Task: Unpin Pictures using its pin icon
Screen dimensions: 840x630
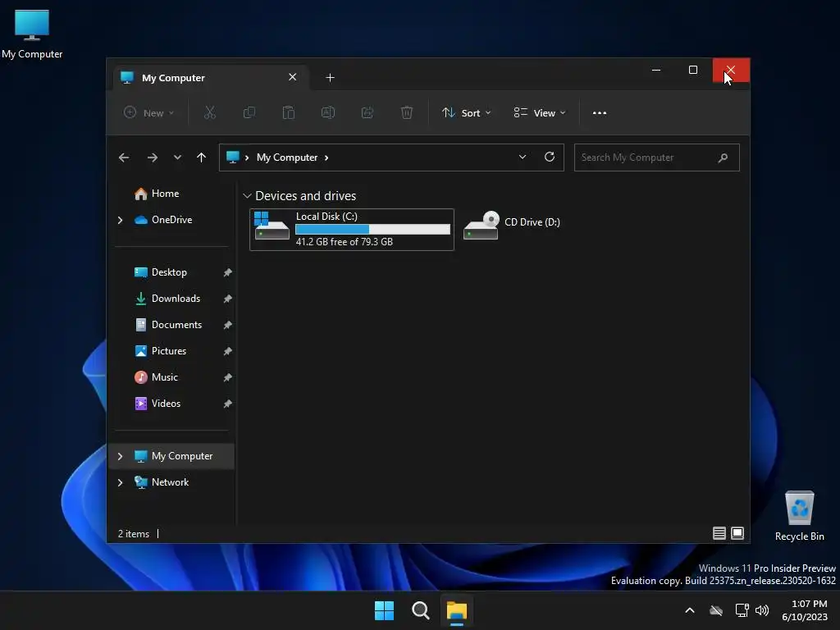Action: [x=228, y=351]
